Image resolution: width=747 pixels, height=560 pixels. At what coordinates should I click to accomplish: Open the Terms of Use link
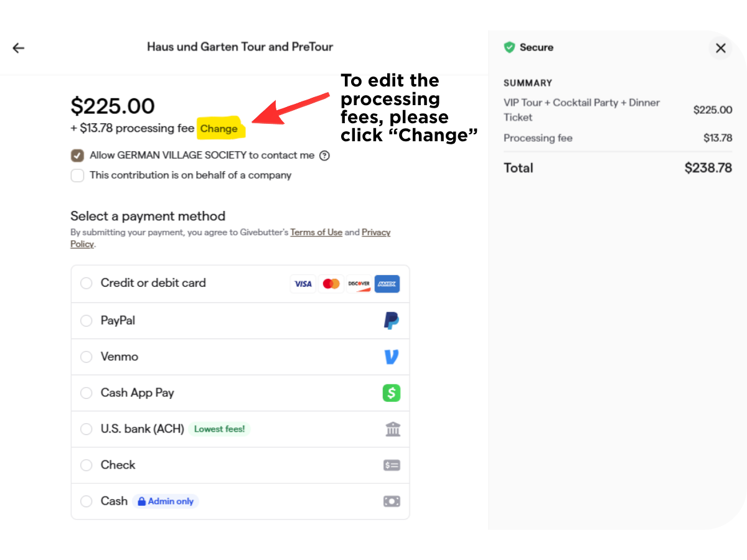tap(316, 232)
